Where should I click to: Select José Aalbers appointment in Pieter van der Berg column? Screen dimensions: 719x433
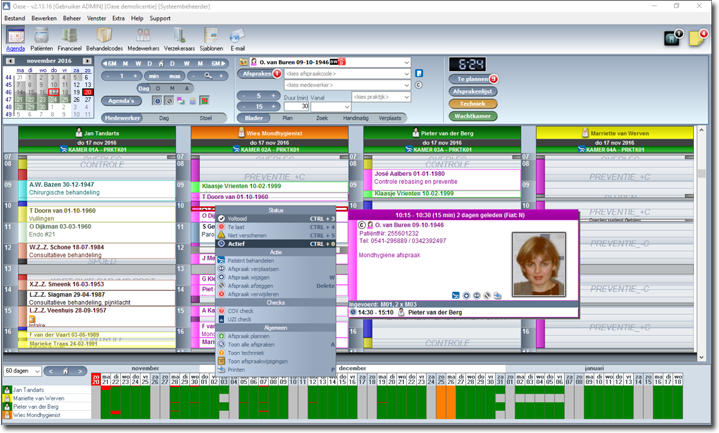pos(442,179)
